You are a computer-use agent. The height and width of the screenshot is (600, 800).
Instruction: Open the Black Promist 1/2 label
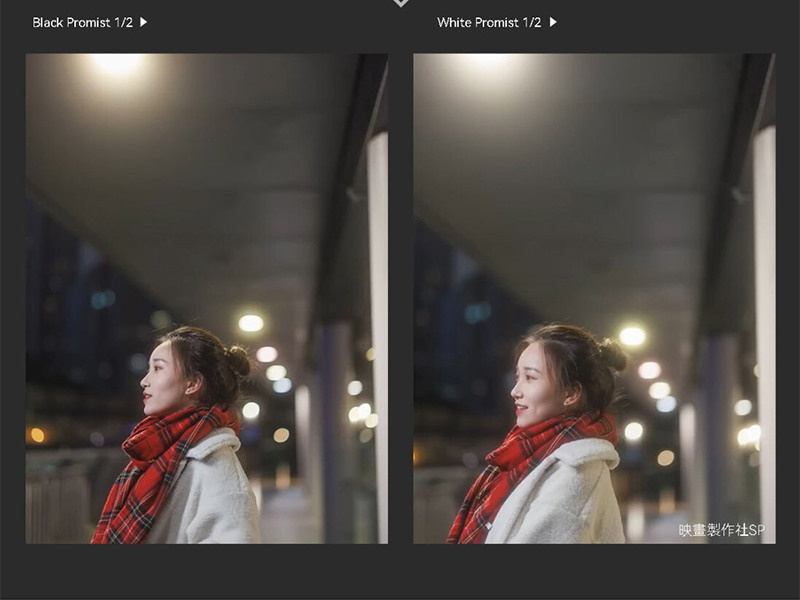pyautogui.click(x=82, y=22)
